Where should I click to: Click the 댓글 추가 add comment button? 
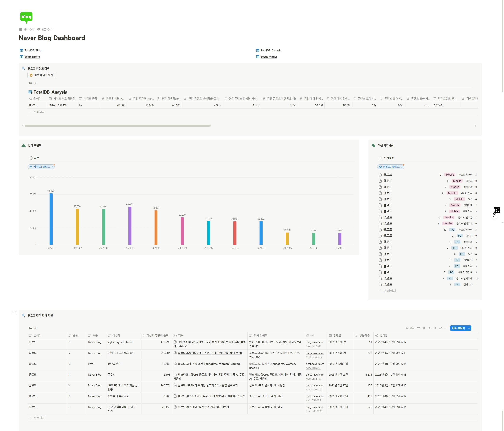click(x=45, y=30)
